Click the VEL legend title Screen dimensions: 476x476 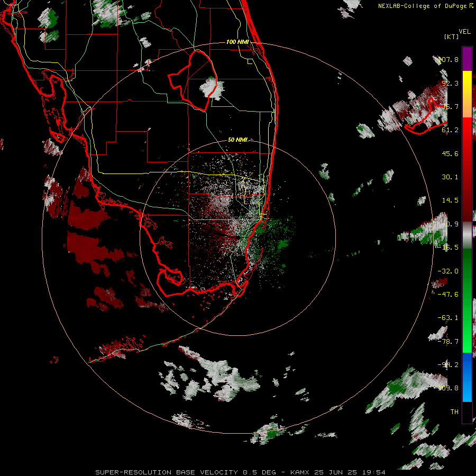click(464, 31)
